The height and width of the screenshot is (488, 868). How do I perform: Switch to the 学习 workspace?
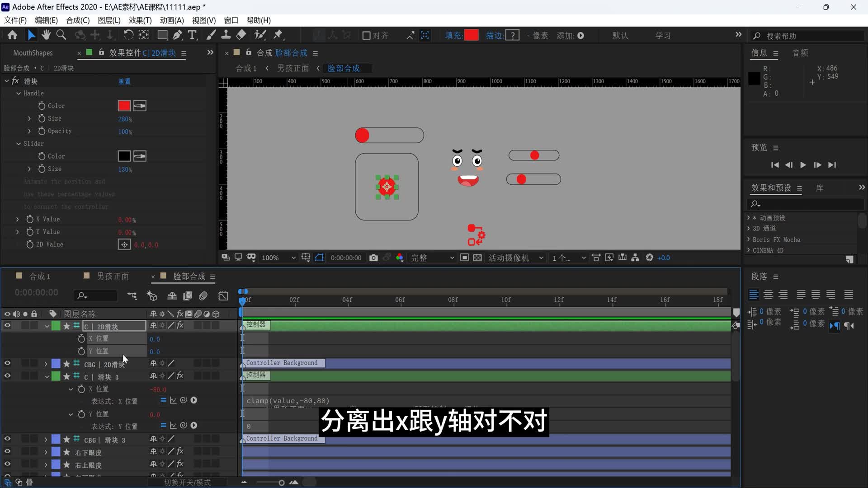[663, 35]
